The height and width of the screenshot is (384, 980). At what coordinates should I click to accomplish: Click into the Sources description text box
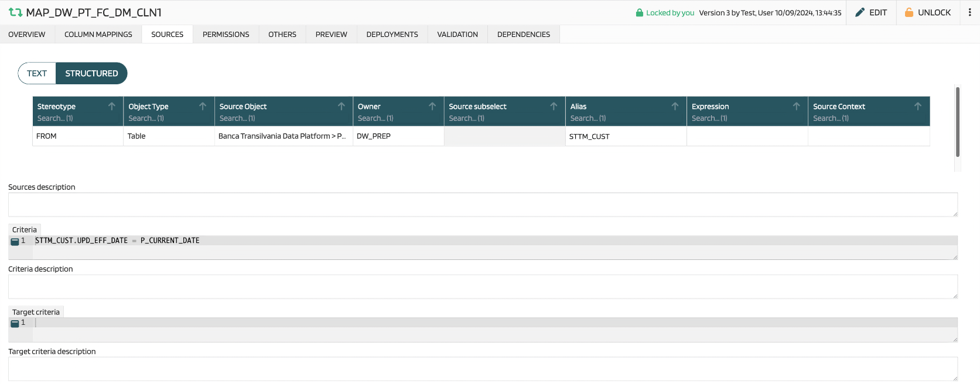[x=482, y=205]
